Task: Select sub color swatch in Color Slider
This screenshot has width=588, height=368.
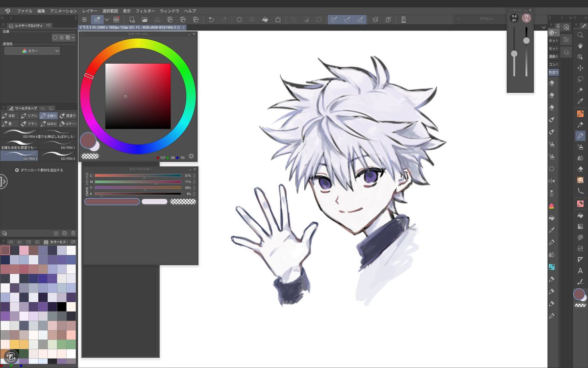Action: click(154, 202)
